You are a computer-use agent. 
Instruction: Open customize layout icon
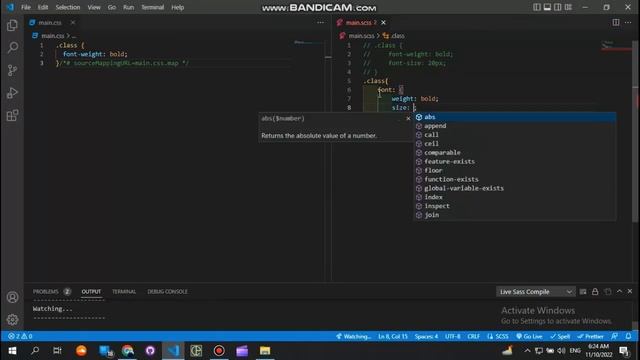tap(568, 7)
